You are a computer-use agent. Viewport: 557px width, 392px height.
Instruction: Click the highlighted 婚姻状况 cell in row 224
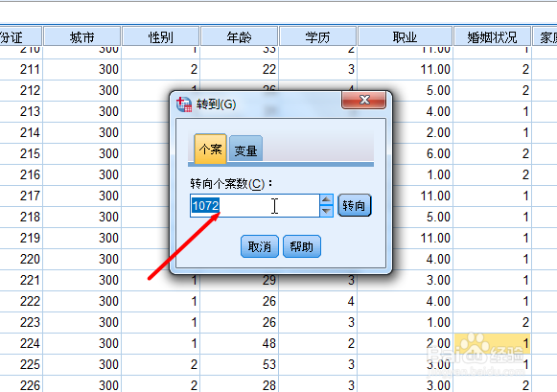point(493,343)
